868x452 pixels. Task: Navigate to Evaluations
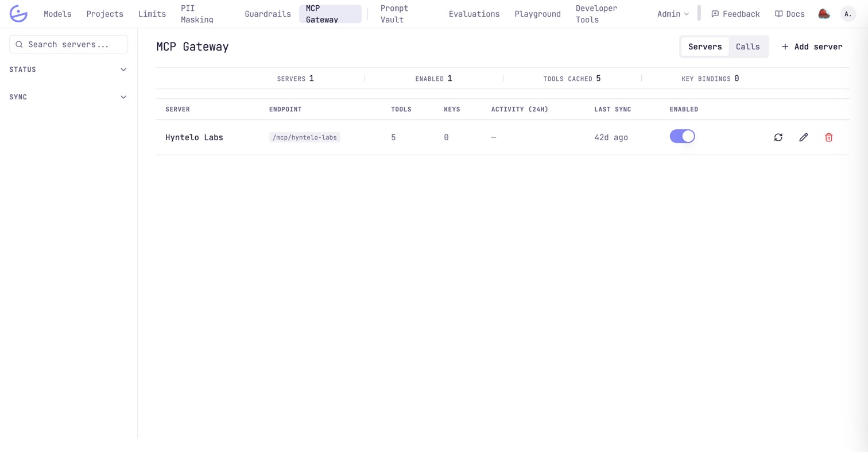(x=474, y=14)
